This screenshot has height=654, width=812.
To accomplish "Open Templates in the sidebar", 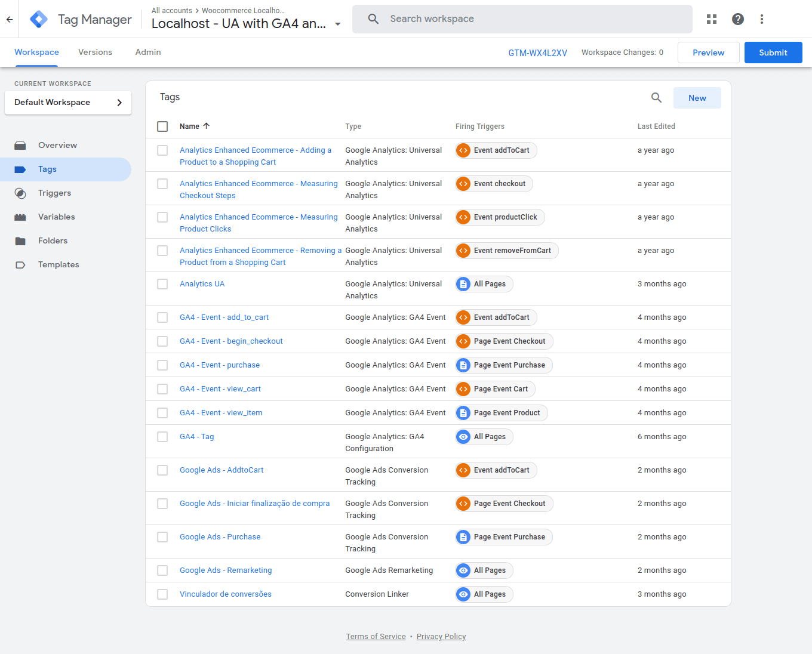I will coord(58,265).
